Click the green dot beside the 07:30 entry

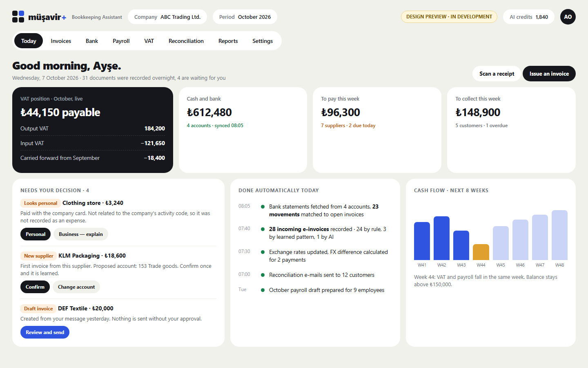263,252
